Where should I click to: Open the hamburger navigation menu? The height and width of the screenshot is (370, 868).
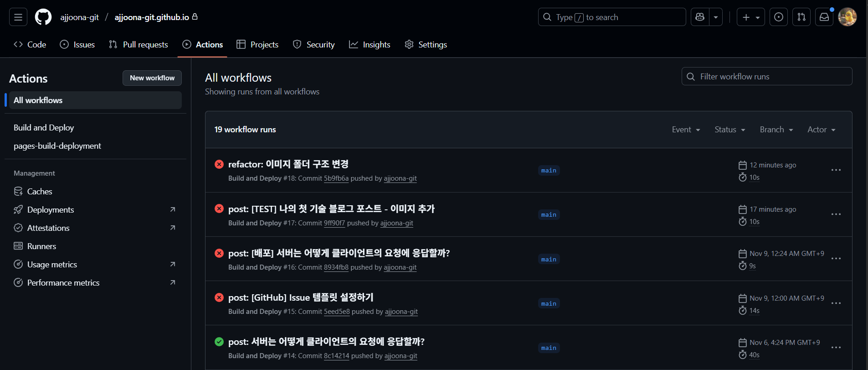tap(18, 17)
